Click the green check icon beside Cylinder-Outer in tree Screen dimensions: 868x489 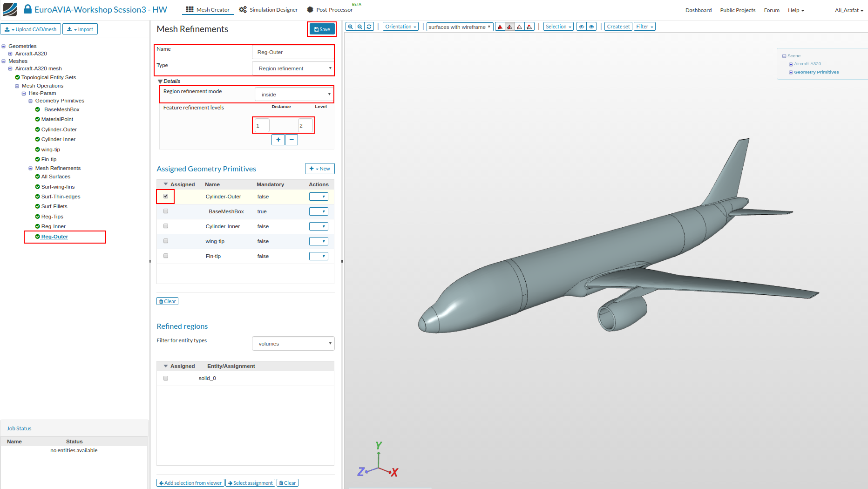pyautogui.click(x=38, y=129)
